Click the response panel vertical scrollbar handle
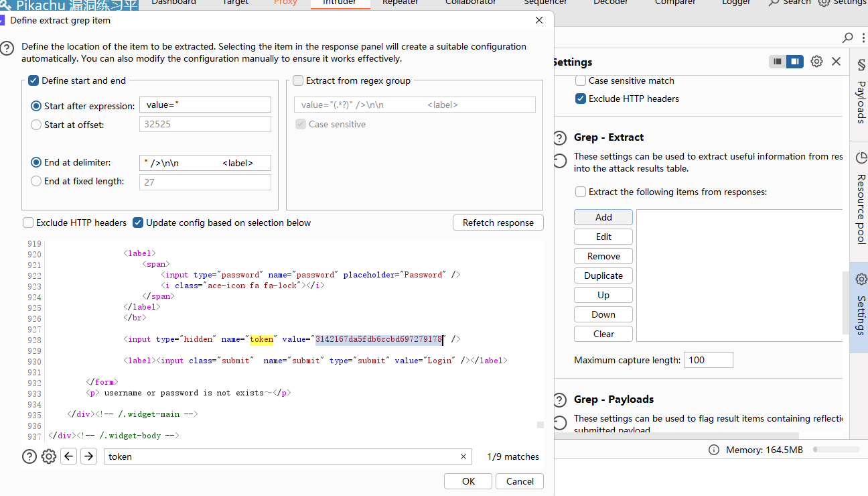868x496 pixels. [540, 425]
